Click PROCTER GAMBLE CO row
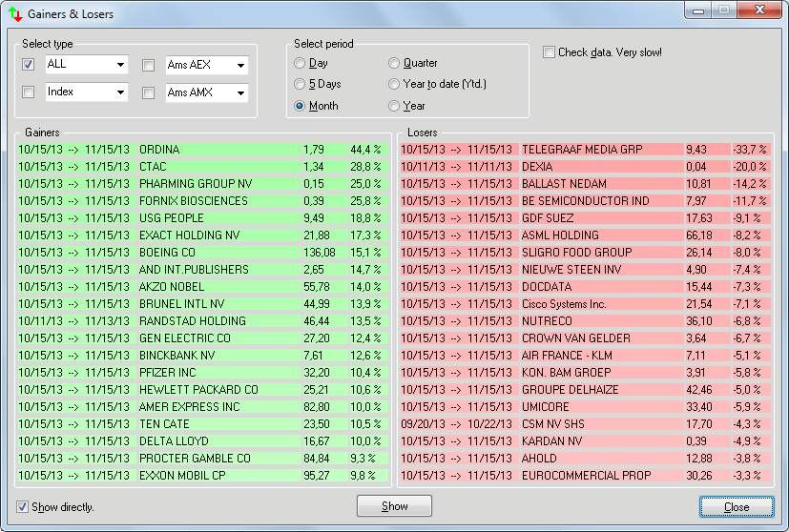 (x=203, y=458)
